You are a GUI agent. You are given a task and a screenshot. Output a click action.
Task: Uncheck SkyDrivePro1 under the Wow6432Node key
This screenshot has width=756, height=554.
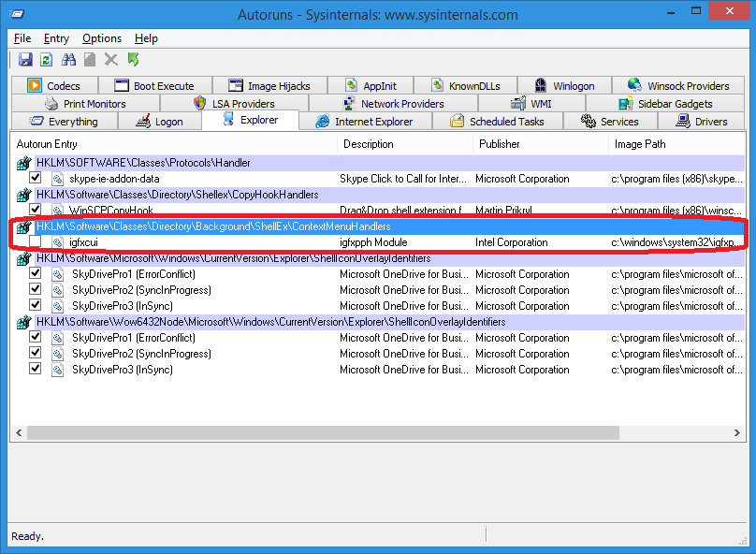tap(36, 337)
